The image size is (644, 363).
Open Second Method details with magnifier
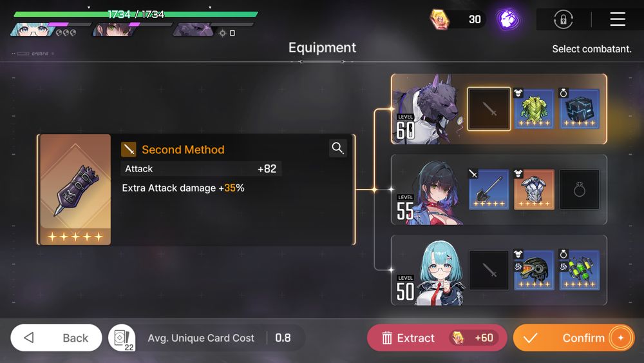click(338, 148)
